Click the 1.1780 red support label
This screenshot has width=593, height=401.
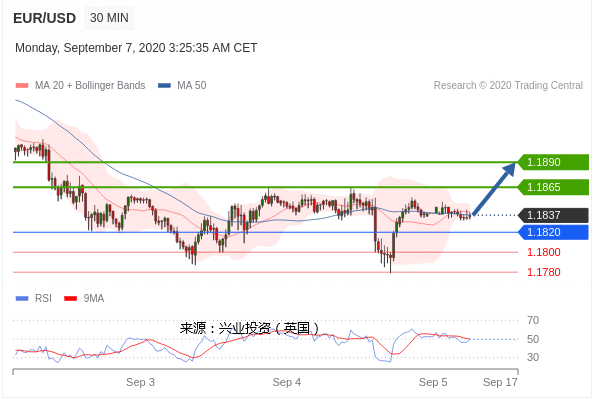pos(543,272)
